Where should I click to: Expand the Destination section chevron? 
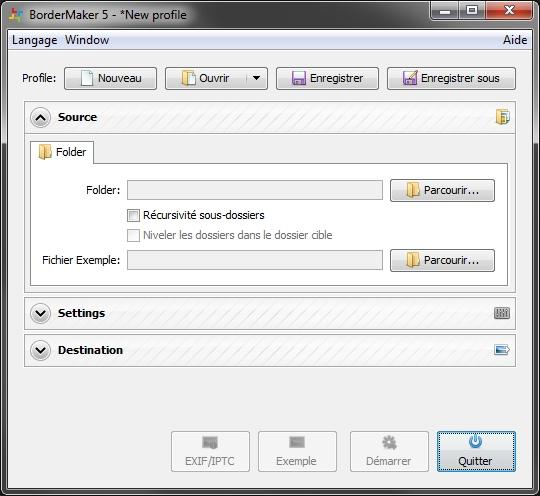pos(40,350)
